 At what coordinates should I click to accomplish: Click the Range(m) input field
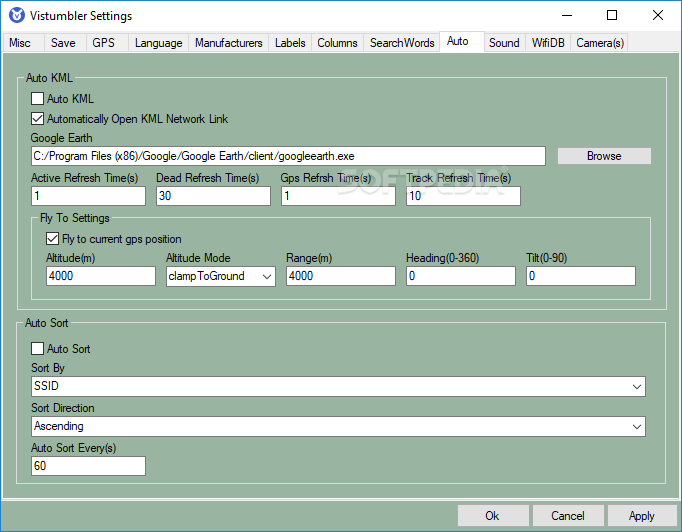point(341,276)
